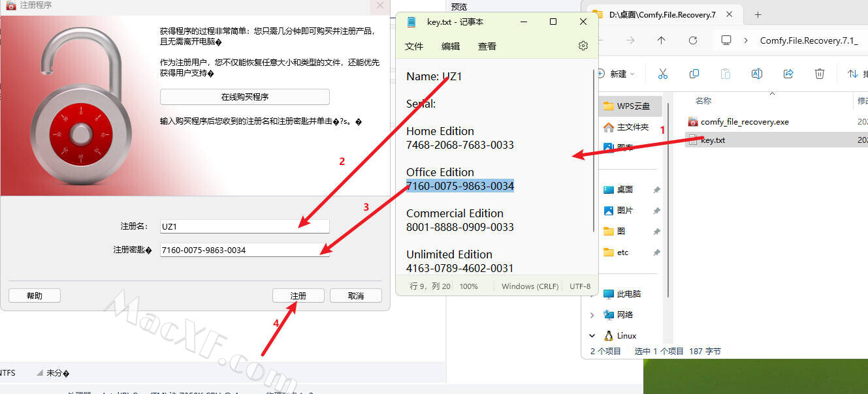
Task: Click the comfy_file_recovery.exe file icon
Action: coord(693,122)
